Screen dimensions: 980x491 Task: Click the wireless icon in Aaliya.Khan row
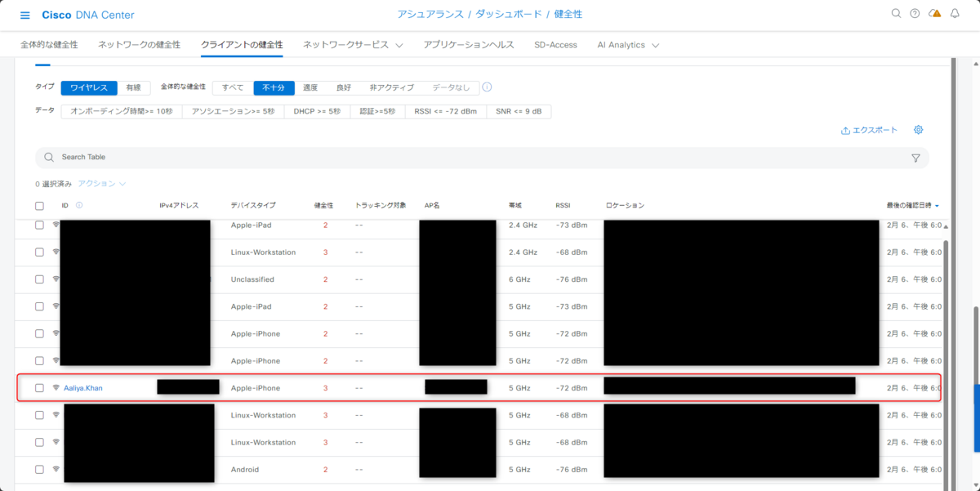pos(56,388)
